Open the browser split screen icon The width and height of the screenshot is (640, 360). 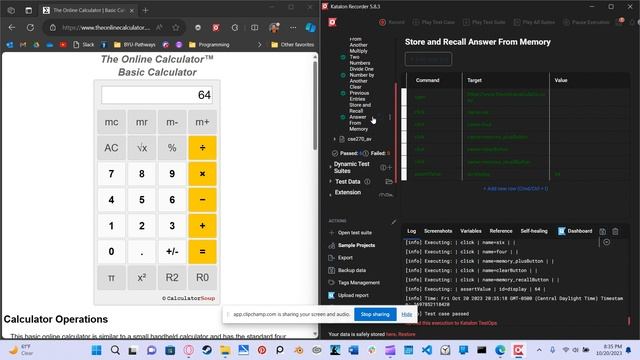[254, 27]
